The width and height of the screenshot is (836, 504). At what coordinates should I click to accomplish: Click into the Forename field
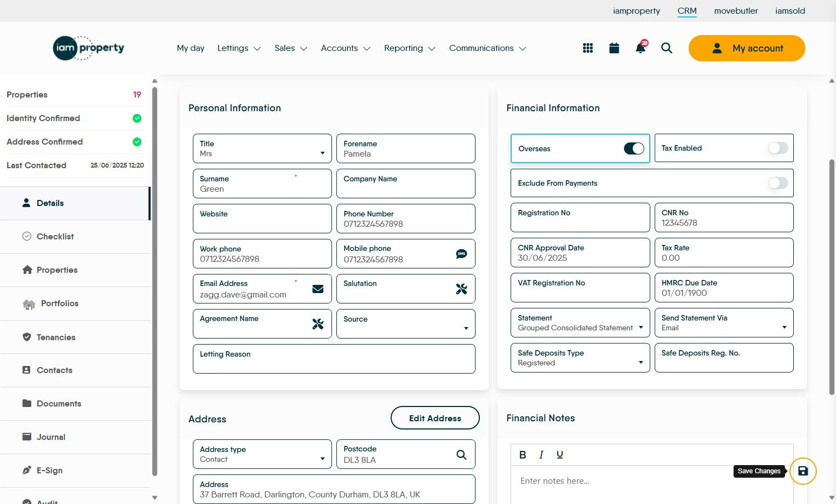click(405, 148)
